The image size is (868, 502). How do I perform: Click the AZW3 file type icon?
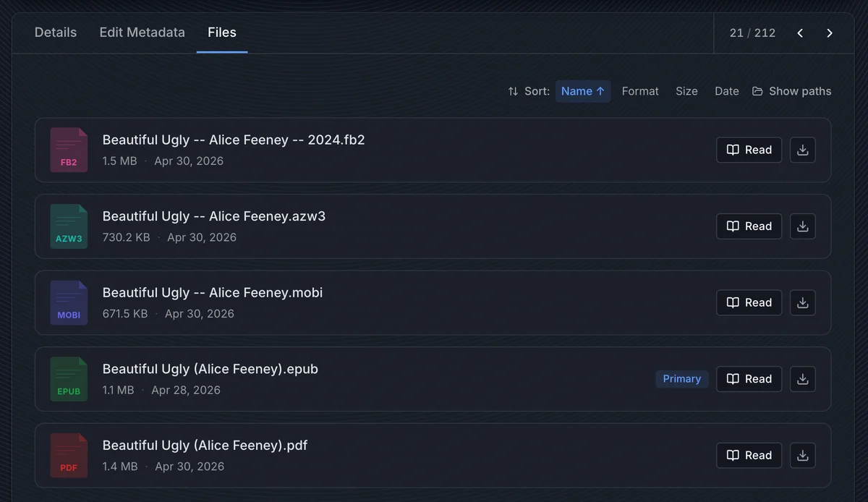pos(69,226)
